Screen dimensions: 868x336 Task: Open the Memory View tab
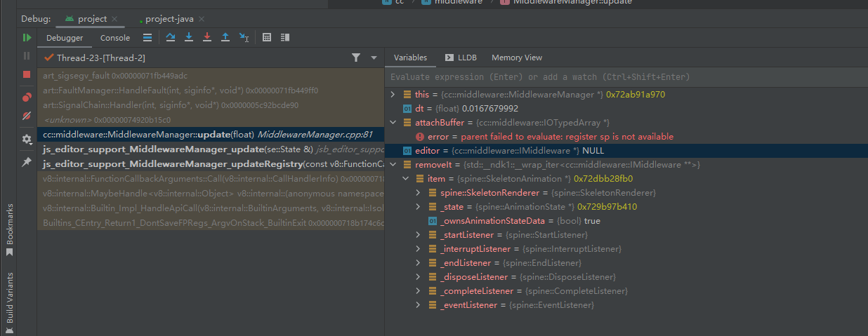pyautogui.click(x=517, y=58)
